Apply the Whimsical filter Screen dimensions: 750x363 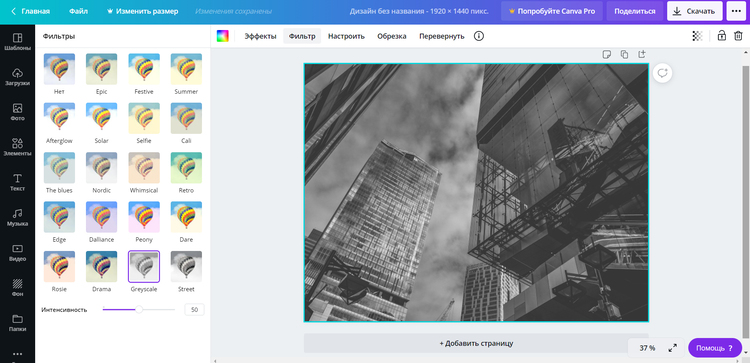pyautogui.click(x=144, y=168)
